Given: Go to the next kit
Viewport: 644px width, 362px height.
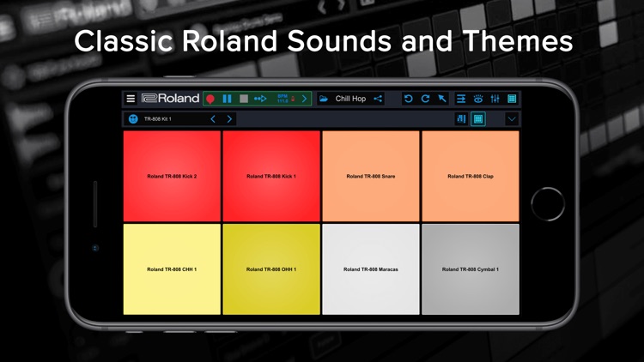Looking at the screenshot, I should point(229,119).
